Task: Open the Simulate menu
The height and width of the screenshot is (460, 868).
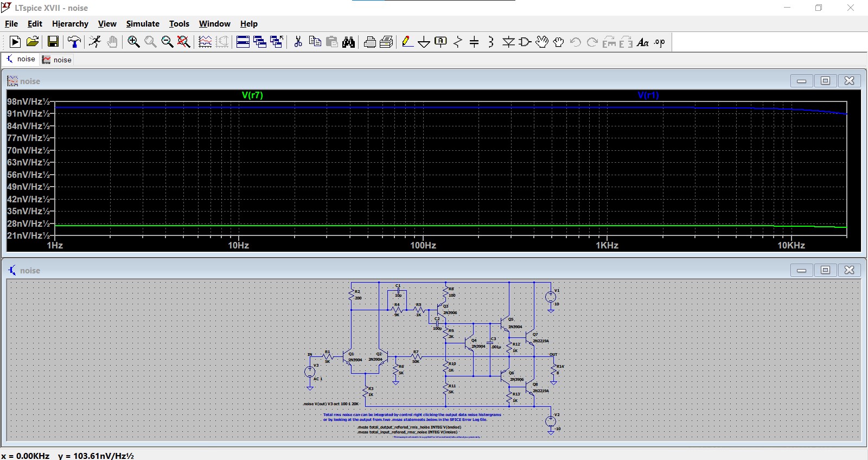Action: 143,24
